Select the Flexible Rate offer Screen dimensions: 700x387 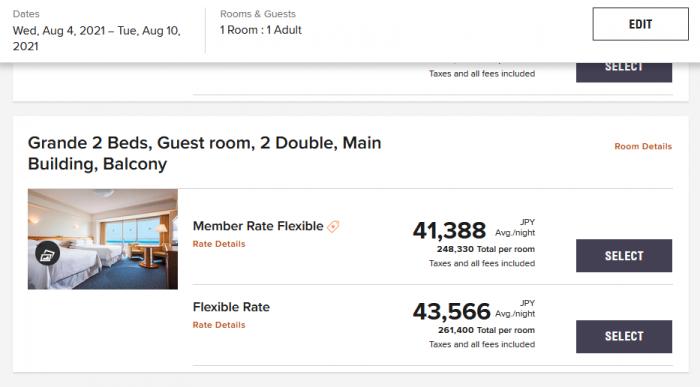[x=624, y=337]
